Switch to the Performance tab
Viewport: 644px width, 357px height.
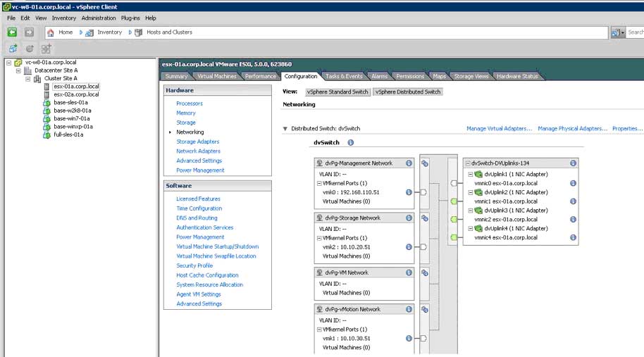point(261,76)
